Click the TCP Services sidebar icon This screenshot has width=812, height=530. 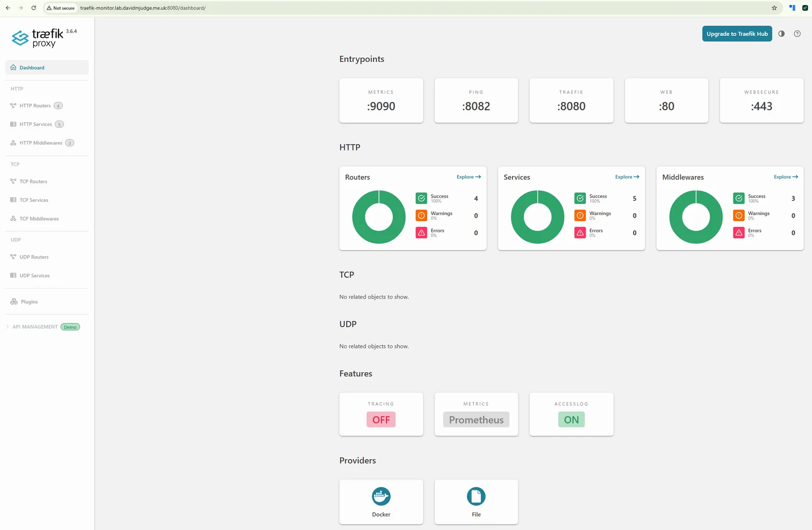[x=13, y=200]
